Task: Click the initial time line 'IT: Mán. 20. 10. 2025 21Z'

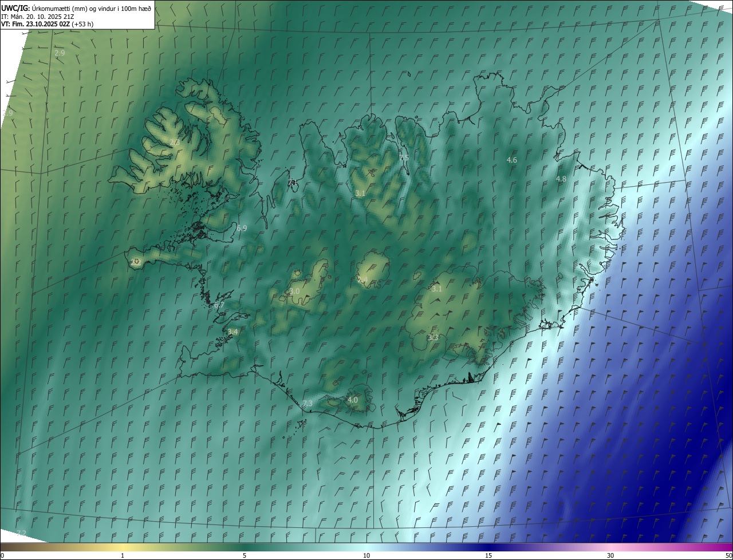Action: 37,16
